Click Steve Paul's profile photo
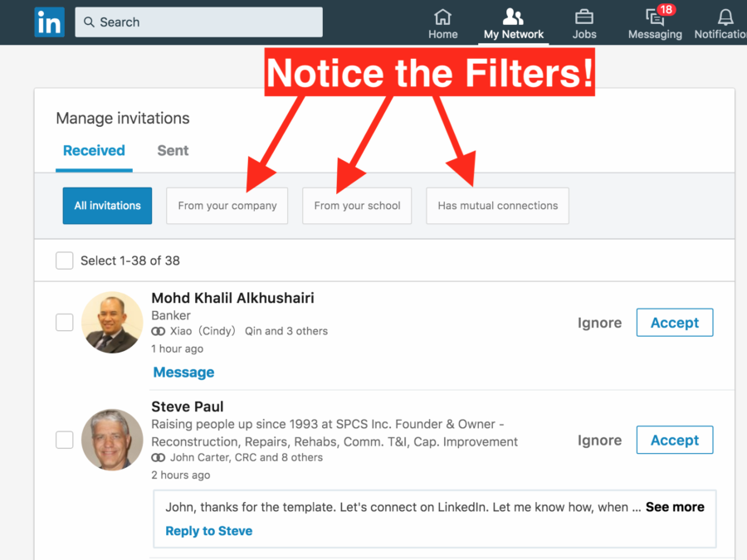 [112, 440]
